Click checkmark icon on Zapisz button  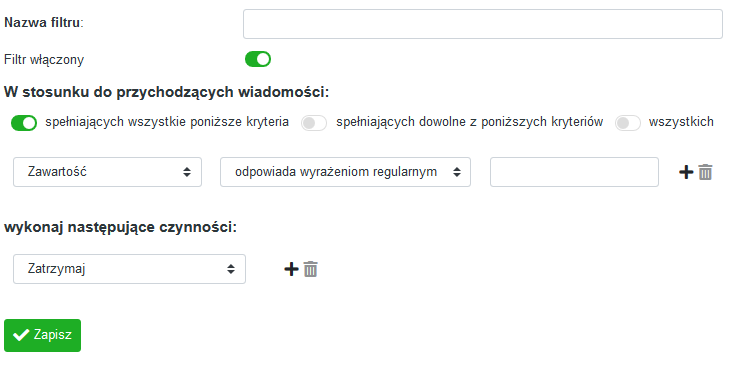point(20,335)
